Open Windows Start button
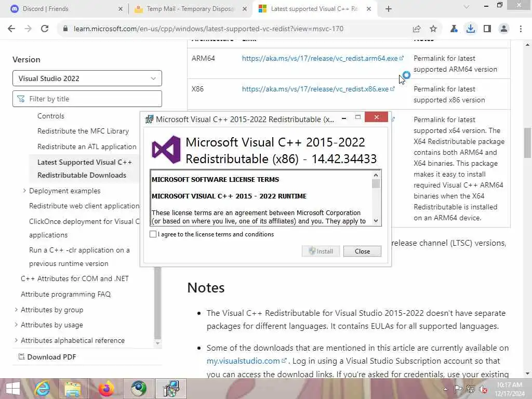The height and width of the screenshot is (399, 532). tap(12, 389)
